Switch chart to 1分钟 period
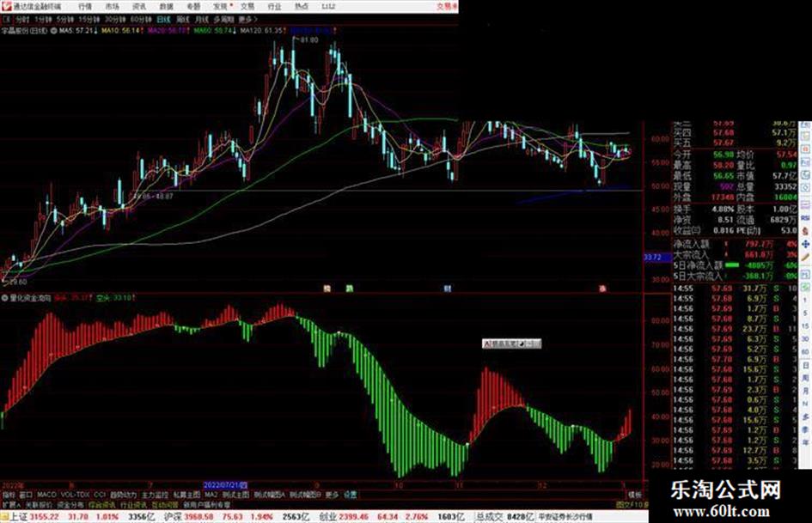The height and width of the screenshot is (523, 812). pyautogui.click(x=43, y=20)
